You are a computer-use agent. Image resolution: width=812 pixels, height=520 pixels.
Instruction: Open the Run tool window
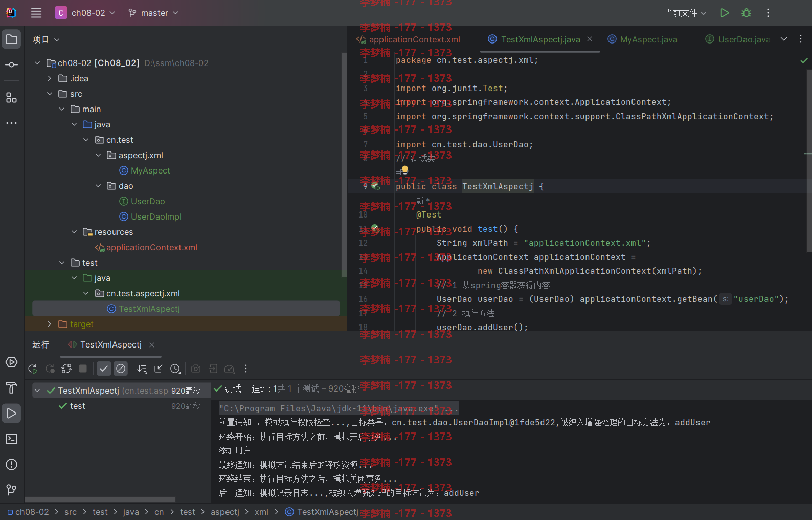tap(11, 414)
